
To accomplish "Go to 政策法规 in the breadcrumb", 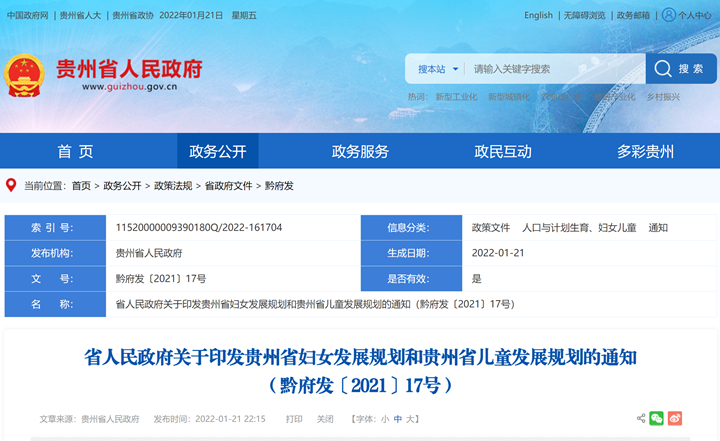I will [x=173, y=186].
